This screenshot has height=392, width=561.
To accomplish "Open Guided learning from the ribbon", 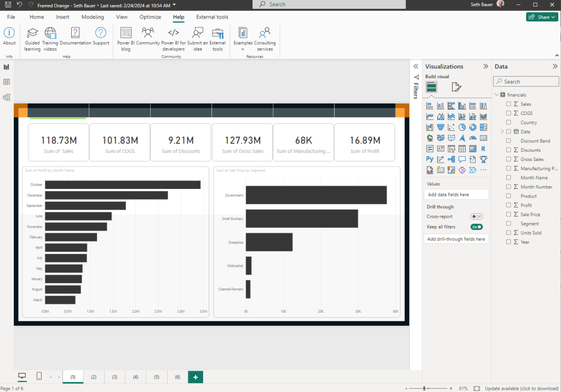I will pyautogui.click(x=32, y=39).
